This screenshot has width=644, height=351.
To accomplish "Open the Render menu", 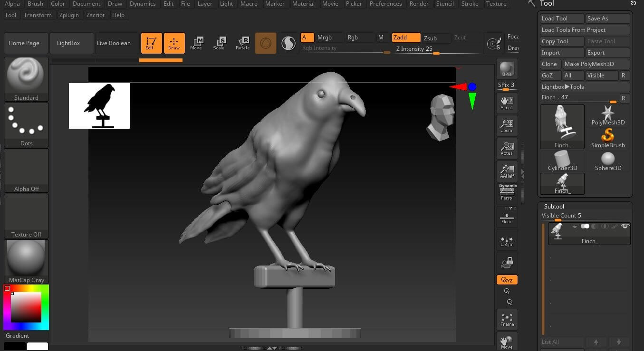I will [419, 4].
